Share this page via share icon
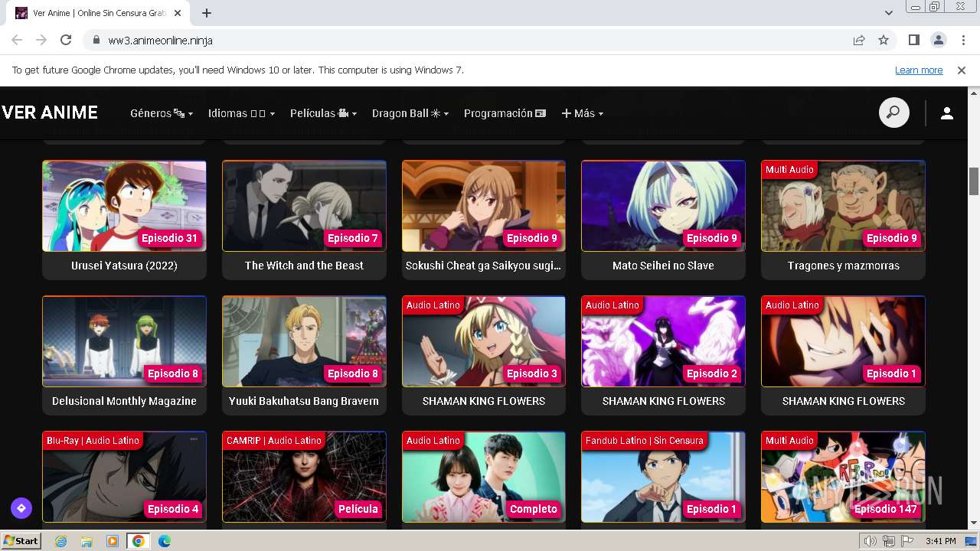This screenshot has width=980, height=551. point(859,40)
